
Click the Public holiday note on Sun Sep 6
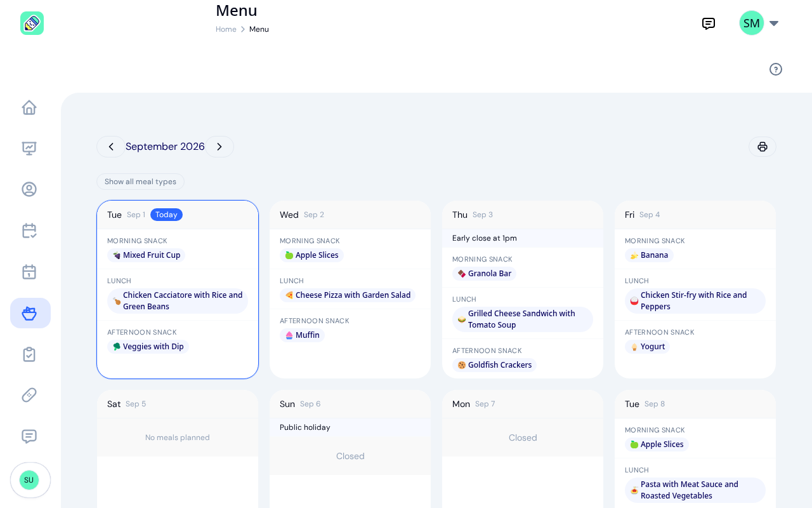(x=305, y=427)
